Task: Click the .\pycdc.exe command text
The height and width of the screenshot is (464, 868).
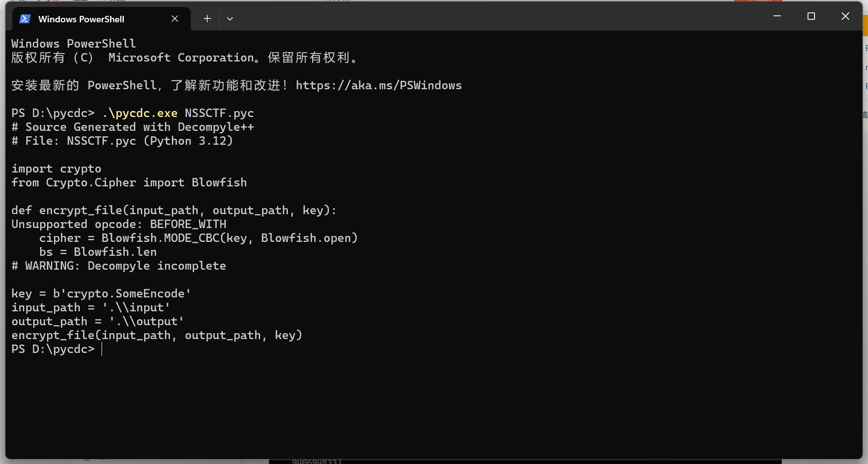Action: pos(140,113)
